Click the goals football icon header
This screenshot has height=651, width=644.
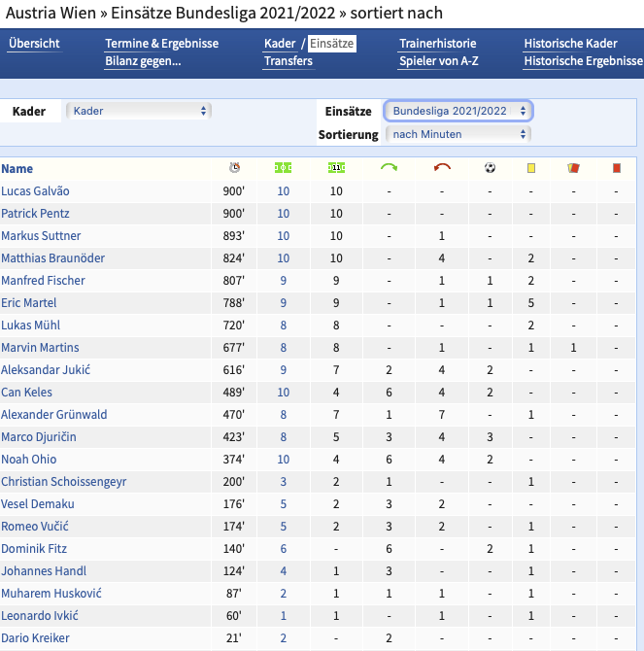[490, 168]
